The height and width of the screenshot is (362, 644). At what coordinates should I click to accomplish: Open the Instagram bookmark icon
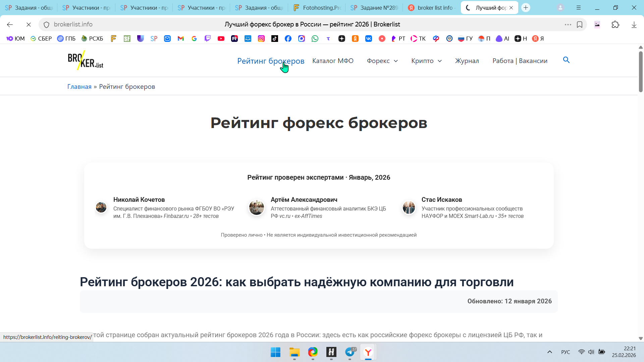click(x=261, y=39)
